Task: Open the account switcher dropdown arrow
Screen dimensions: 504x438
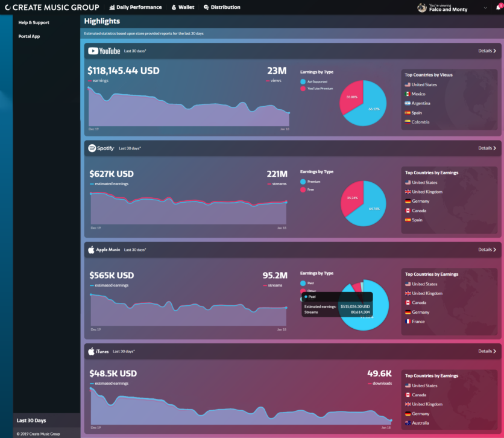Action: (x=485, y=8)
